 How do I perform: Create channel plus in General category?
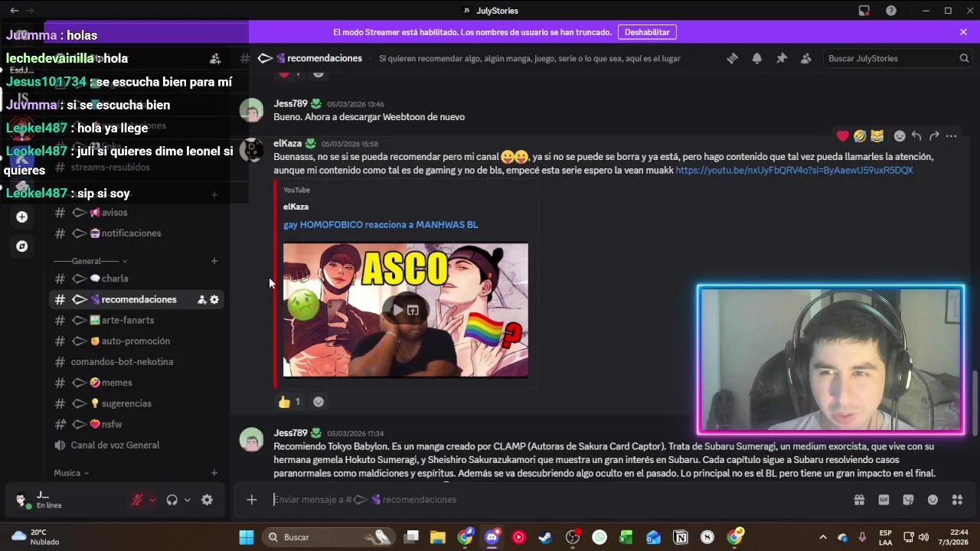[x=214, y=261]
